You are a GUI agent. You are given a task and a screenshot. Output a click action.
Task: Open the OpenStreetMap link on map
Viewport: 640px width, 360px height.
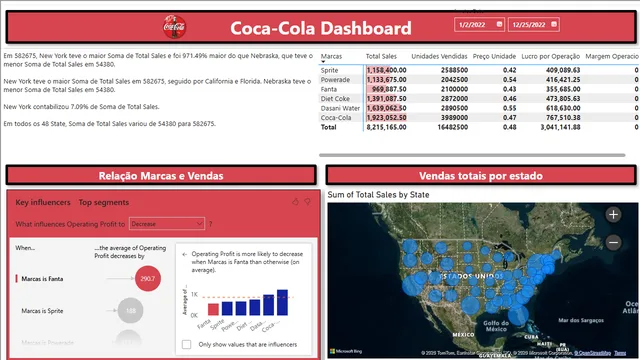(x=592, y=353)
